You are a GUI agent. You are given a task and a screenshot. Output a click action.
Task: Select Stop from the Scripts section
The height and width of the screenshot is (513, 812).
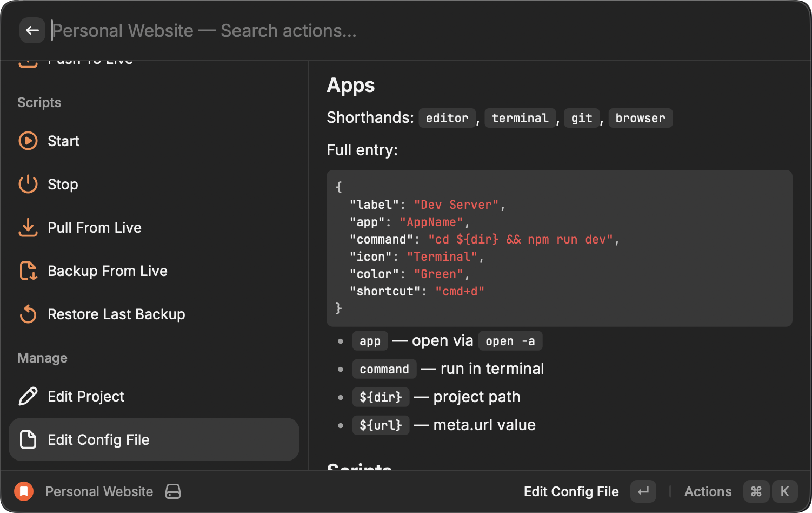coord(63,184)
